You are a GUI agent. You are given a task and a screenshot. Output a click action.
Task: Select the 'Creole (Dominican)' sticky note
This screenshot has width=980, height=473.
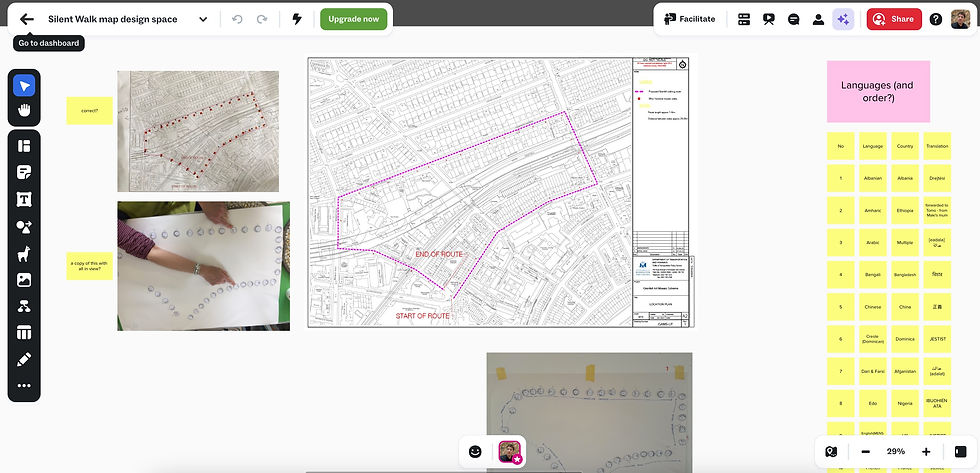click(872, 339)
